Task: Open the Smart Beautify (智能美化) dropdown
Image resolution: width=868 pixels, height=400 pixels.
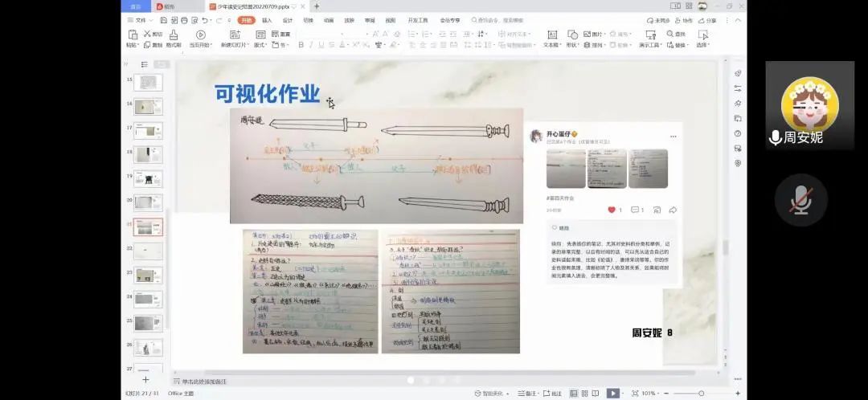Action: (491, 394)
